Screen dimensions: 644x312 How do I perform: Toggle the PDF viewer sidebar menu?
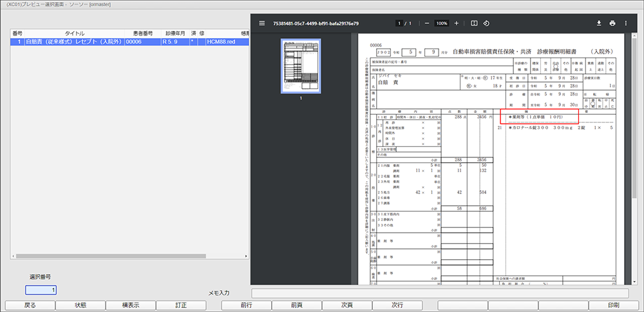click(261, 23)
